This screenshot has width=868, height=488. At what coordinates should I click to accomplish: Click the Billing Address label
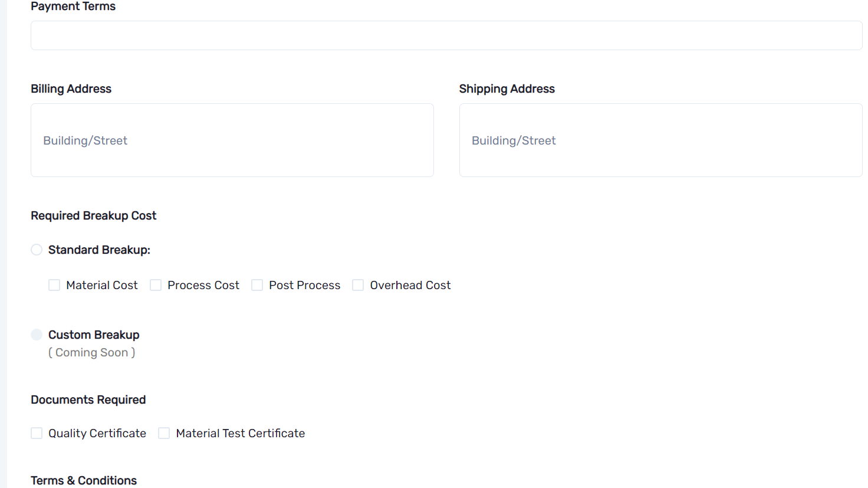pos(71,89)
